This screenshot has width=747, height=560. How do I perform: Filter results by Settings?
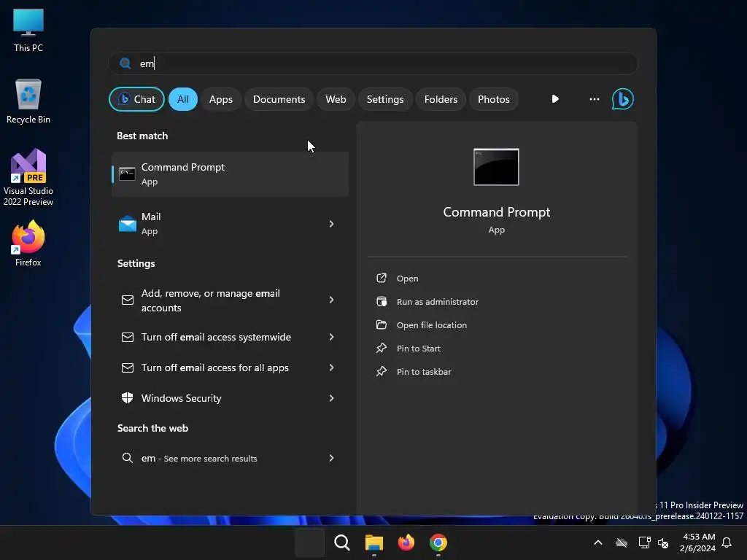(x=385, y=99)
